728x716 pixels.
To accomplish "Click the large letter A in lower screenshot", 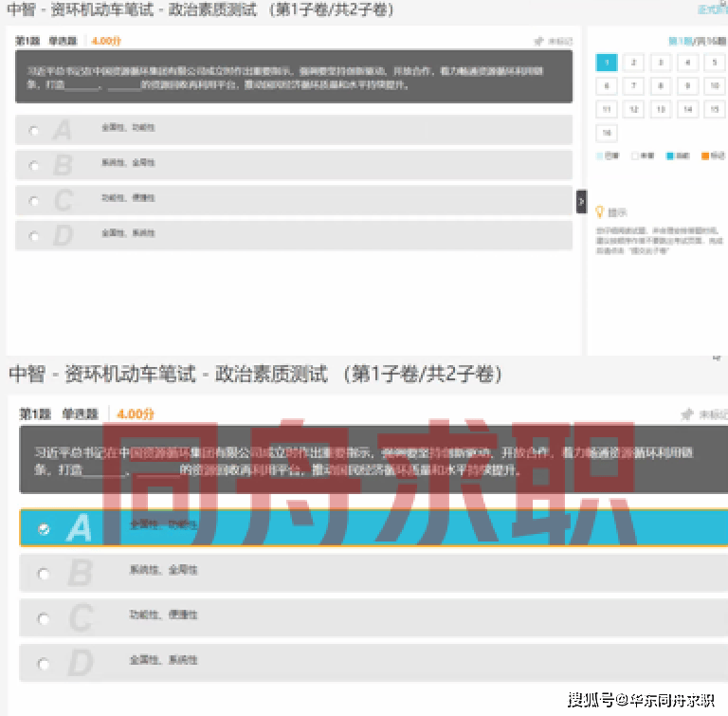I will click(x=79, y=528).
